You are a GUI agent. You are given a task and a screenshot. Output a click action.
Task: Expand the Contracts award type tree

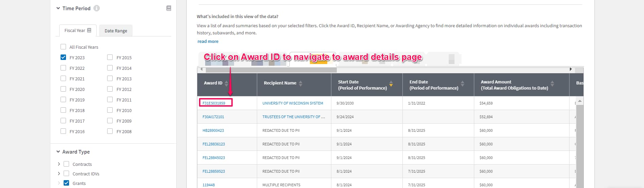point(59,164)
